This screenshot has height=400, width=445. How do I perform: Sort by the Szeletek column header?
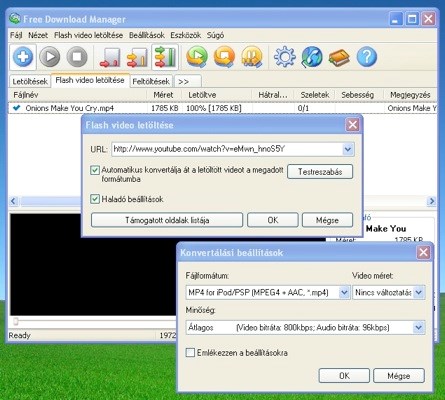(x=314, y=95)
